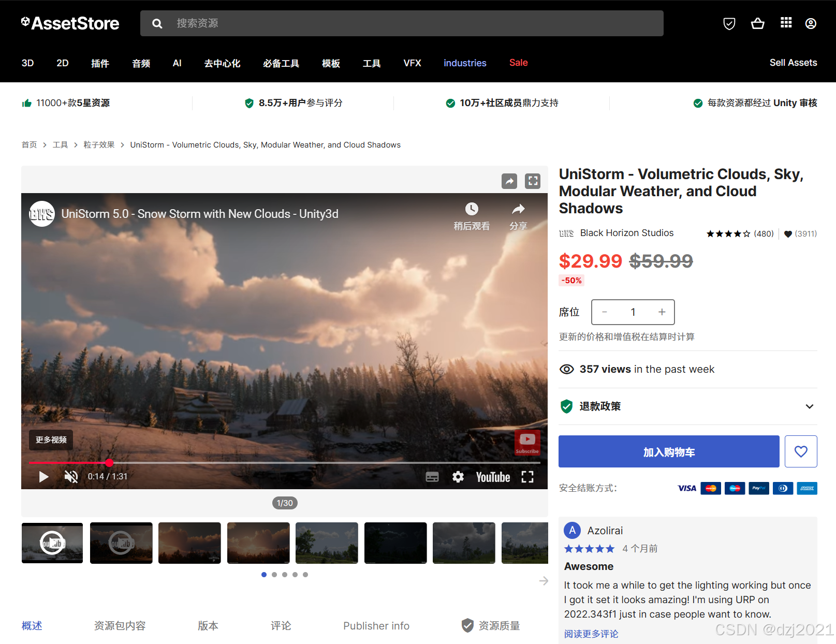Go to 粒子效果 breadcrumb
Viewport: 836px width, 644px height.
(99, 145)
